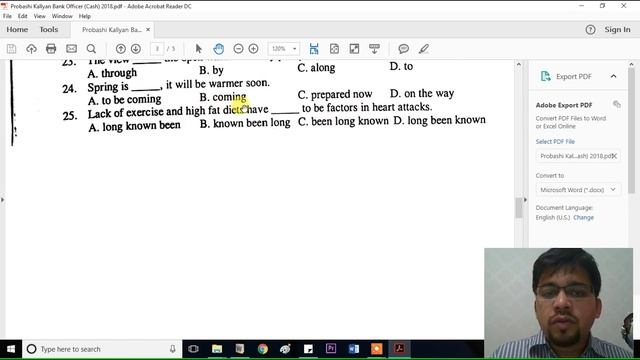Click the copy icon beside Adobe Export PDF
This screenshot has width=640, height=360.
(x=617, y=104)
